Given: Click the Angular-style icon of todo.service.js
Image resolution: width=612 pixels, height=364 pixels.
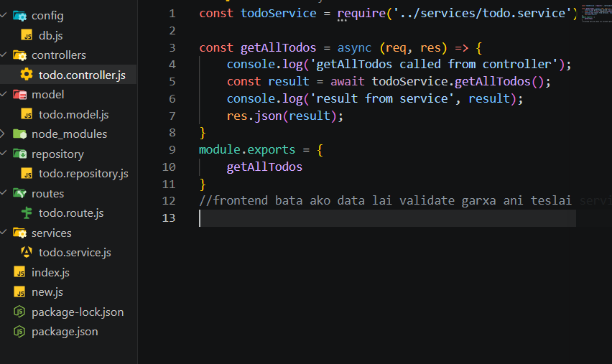Looking at the screenshot, I should (x=27, y=253).
